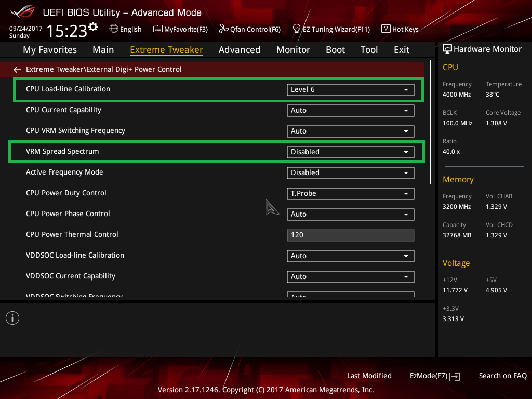Click the breadcrumb path Extreme Tweaker\External Digi+ Power Control
The width and height of the screenshot is (532, 399).
pyautogui.click(x=103, y=69)
